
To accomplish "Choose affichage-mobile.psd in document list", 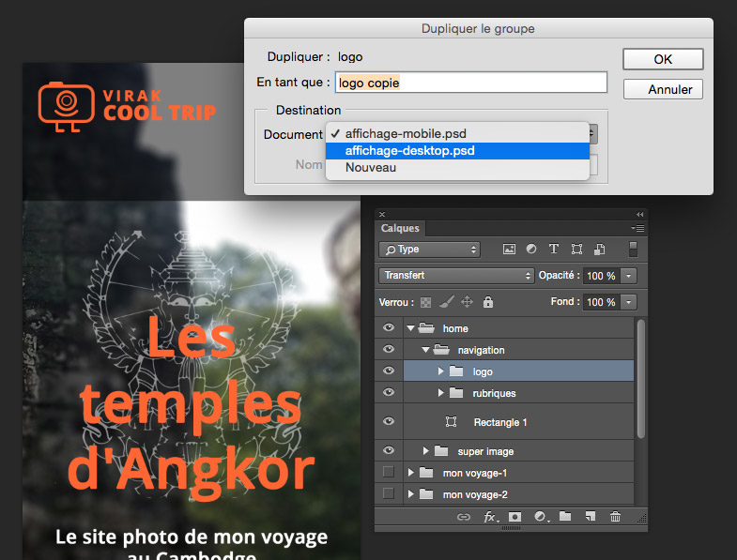I will 457,134.
